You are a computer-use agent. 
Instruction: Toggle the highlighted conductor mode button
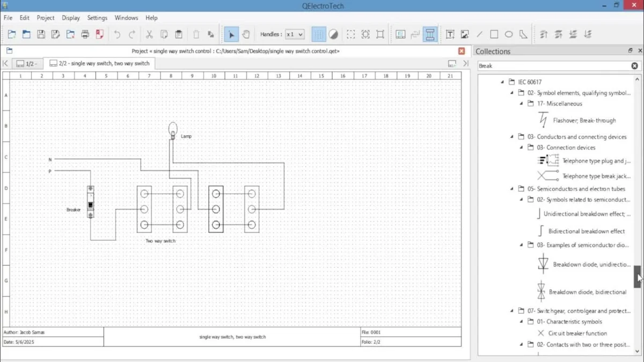430,34
